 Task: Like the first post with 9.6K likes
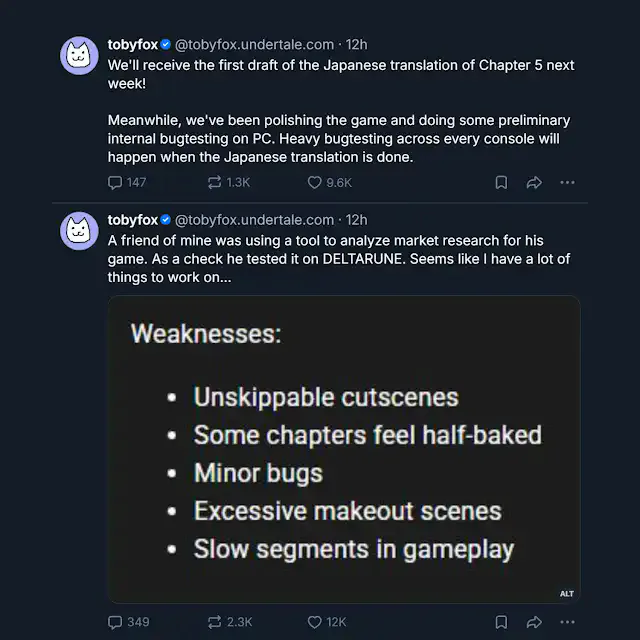tap(314, 182)
